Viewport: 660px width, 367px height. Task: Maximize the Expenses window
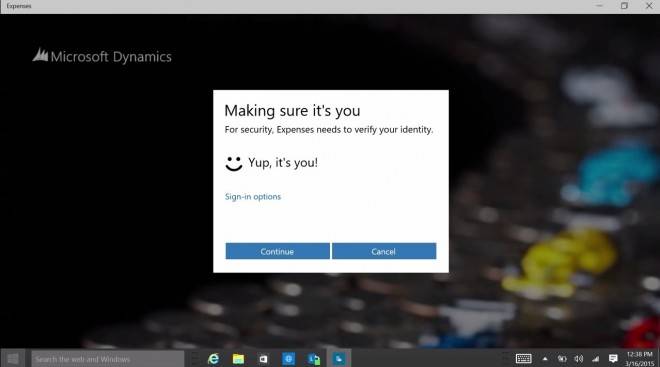[x=624, y=6]
